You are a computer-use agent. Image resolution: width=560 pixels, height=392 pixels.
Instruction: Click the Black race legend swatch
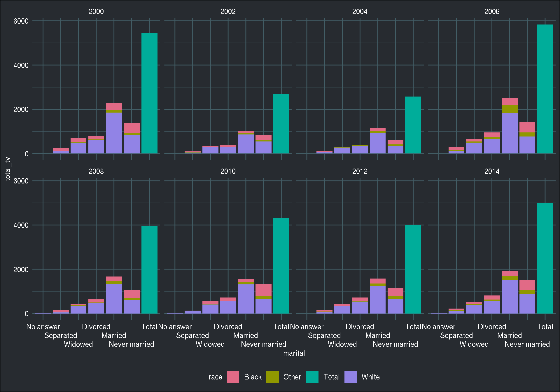[233, 377]
